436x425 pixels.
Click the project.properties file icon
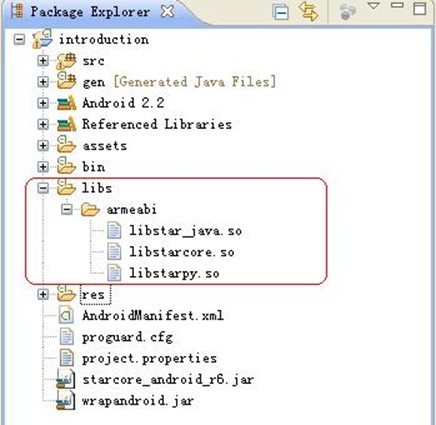click(66, 358)
